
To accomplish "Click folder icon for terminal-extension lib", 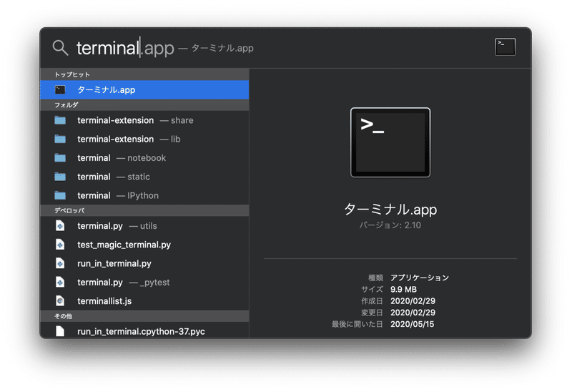I will pos(60,139).
